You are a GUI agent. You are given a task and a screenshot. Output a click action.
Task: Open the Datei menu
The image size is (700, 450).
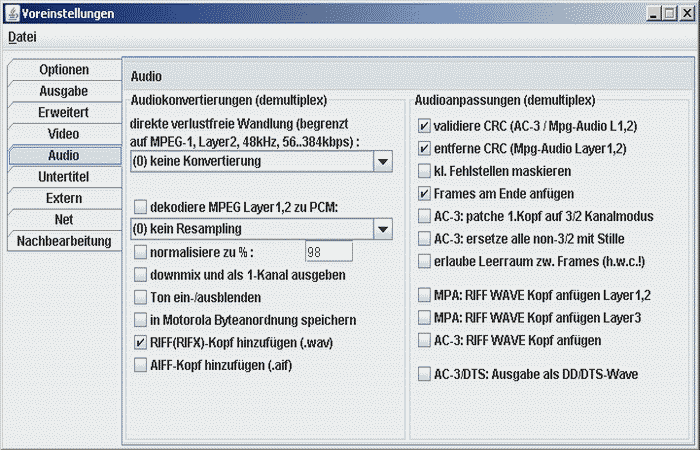(x=22, y=37)
